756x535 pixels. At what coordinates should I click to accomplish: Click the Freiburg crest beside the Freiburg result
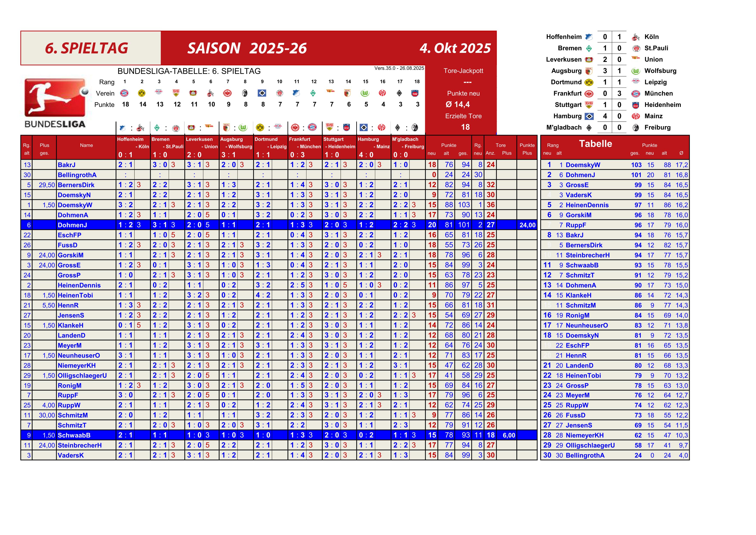(x=636, y=127)
